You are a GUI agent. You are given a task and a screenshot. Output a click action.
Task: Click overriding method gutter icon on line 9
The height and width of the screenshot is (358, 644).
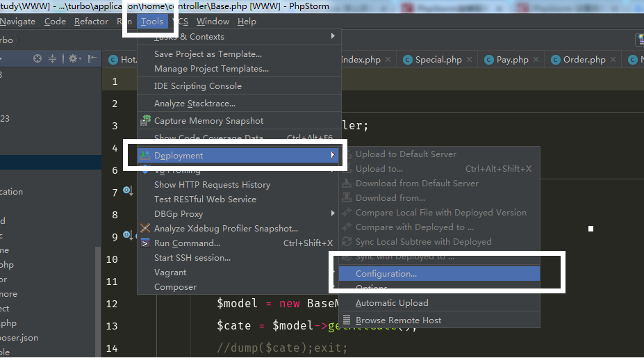coord(128,235)
